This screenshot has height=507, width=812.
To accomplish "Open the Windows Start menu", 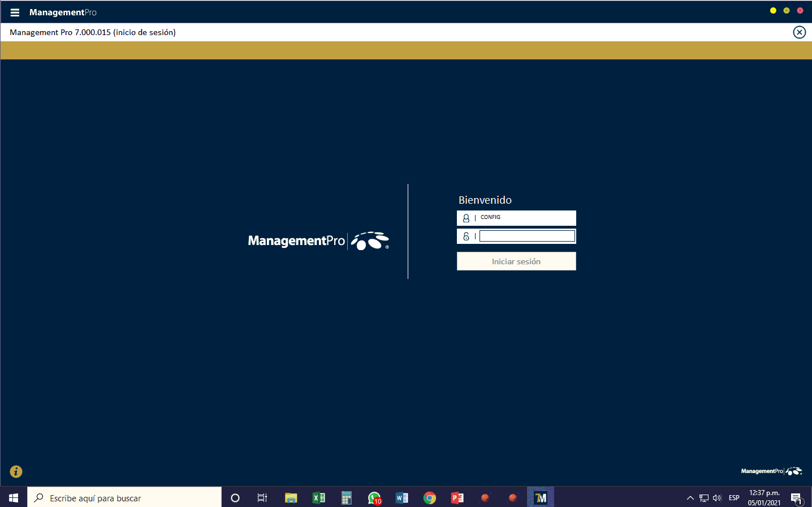I will click(14, 497).
